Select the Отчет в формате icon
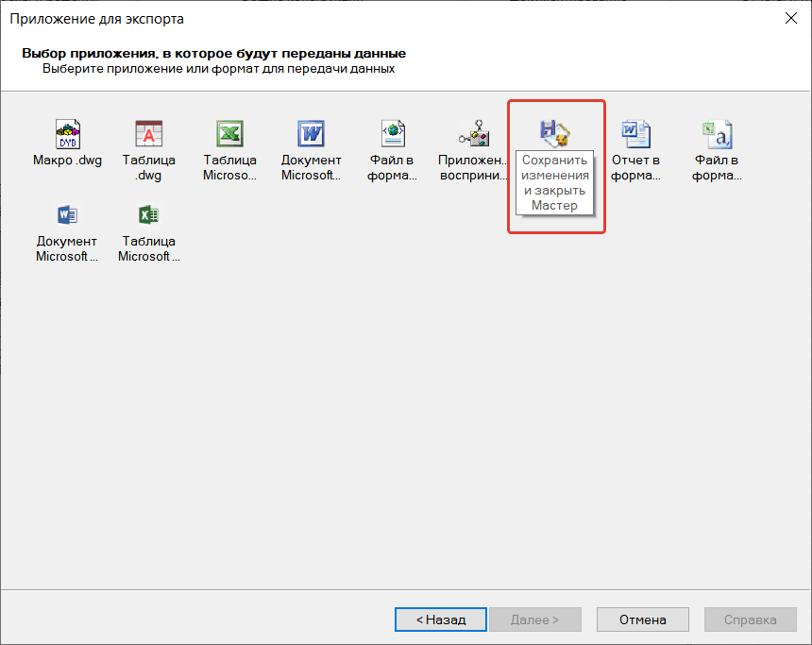The height and width of the screenshot is (645, 812). pos(635,134)
